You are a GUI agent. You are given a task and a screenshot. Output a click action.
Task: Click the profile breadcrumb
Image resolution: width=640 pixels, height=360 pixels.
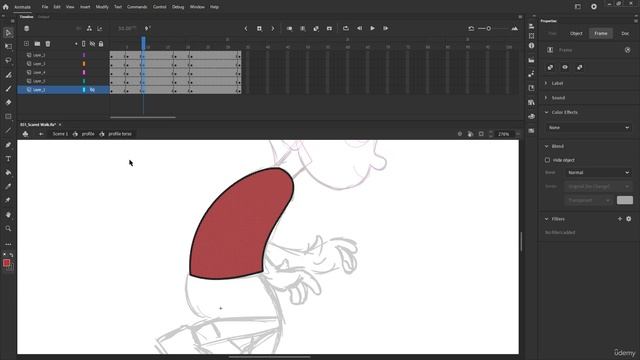88,134
